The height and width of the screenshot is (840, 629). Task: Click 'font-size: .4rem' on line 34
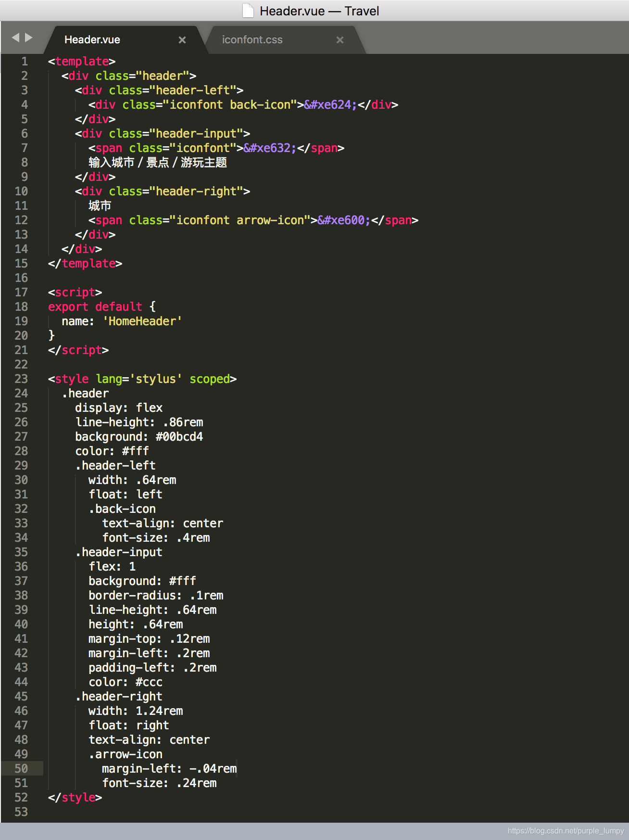pyautogui.click(x=156, y=538)
